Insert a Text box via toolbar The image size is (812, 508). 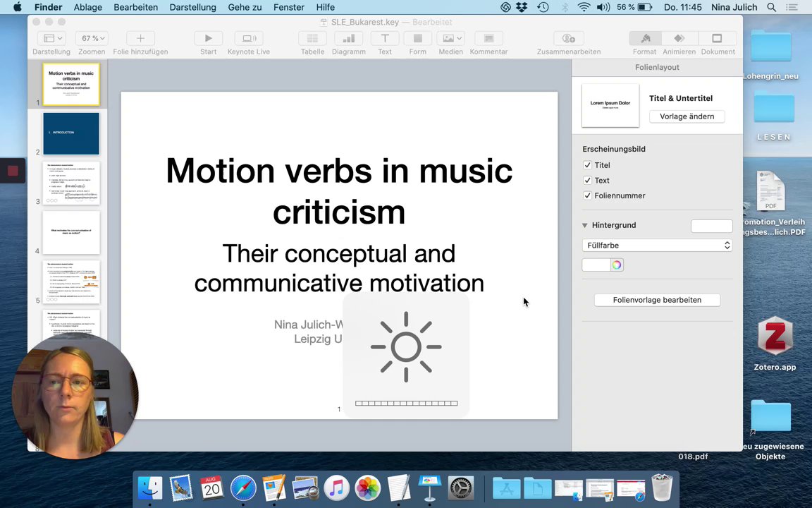click(x=385, y=39)
